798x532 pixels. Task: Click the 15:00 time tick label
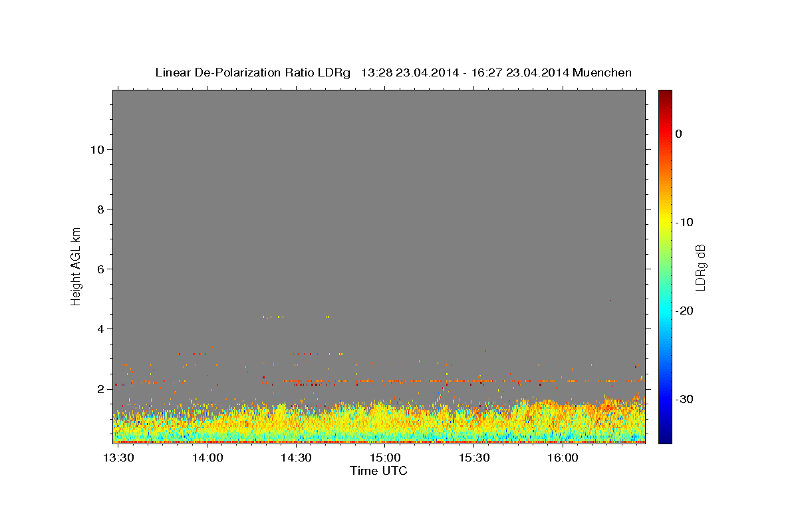coord(384,458)
